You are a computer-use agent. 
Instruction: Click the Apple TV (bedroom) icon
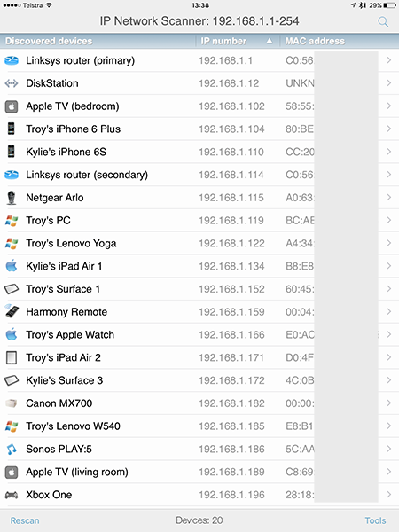[12, 106]
